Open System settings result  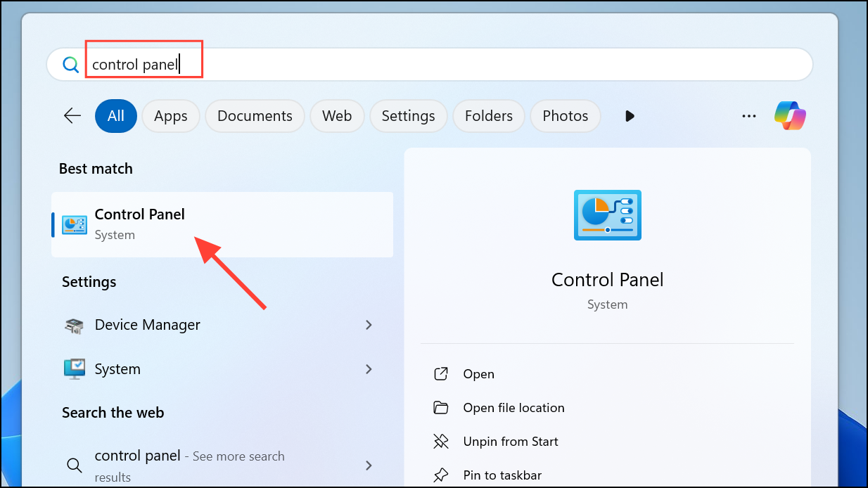(222, 369)
